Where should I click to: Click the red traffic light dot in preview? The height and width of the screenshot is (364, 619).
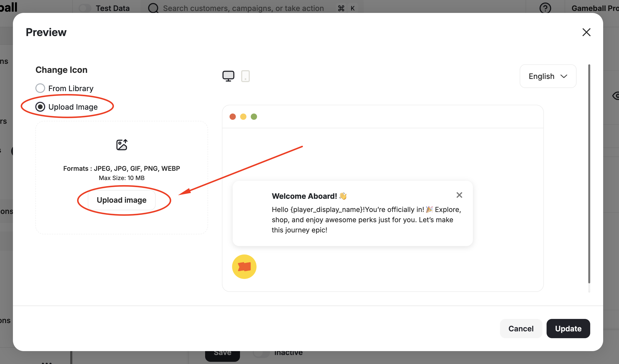click(x=233, y=116)
